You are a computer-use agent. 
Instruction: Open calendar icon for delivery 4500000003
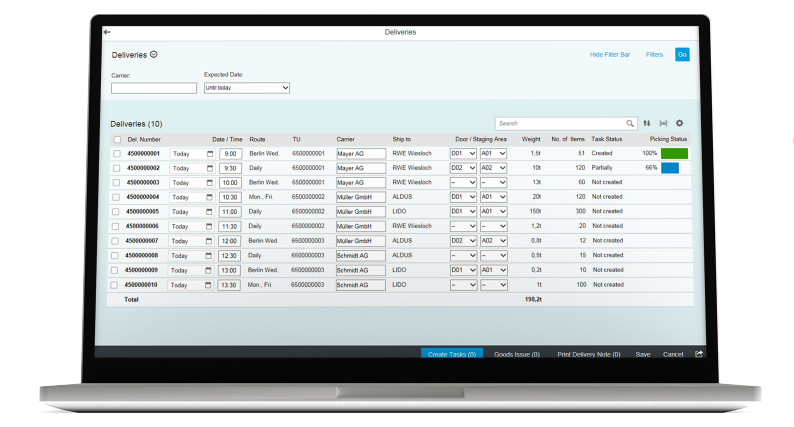point(209,182)
